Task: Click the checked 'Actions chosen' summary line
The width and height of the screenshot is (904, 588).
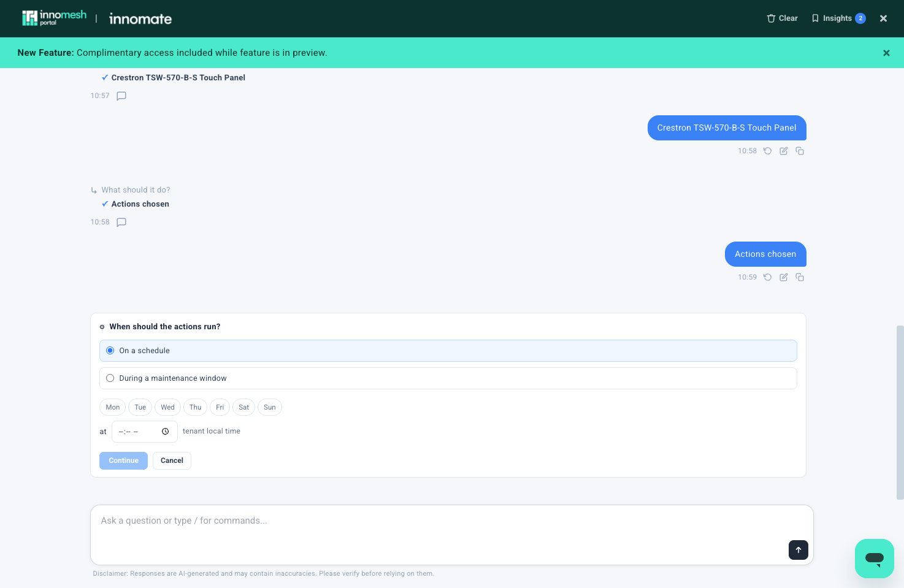Action: [136, 204]
